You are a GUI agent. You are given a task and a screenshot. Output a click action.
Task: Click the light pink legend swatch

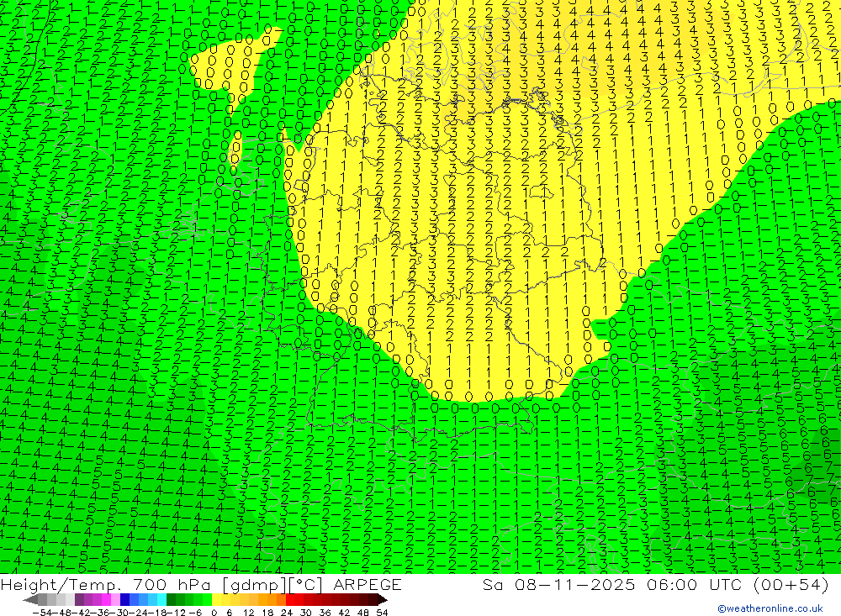(115, 599)
